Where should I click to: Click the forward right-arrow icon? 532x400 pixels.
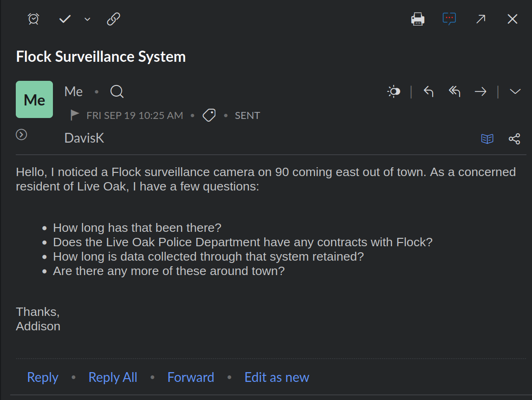point(480,92)
